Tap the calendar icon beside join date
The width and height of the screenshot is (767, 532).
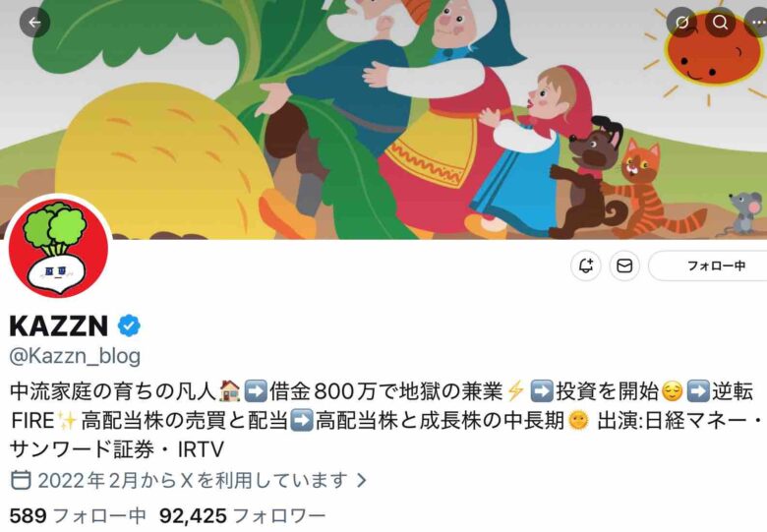point(21,480)
